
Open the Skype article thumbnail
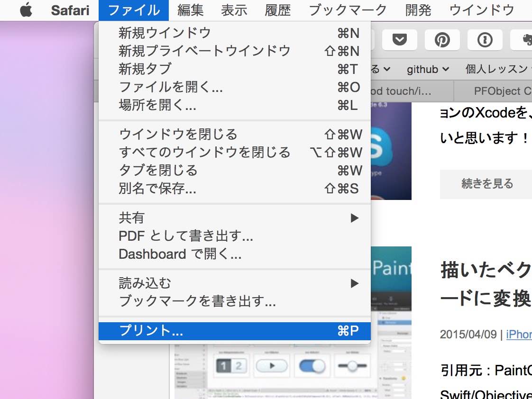[x=391, y=151]
